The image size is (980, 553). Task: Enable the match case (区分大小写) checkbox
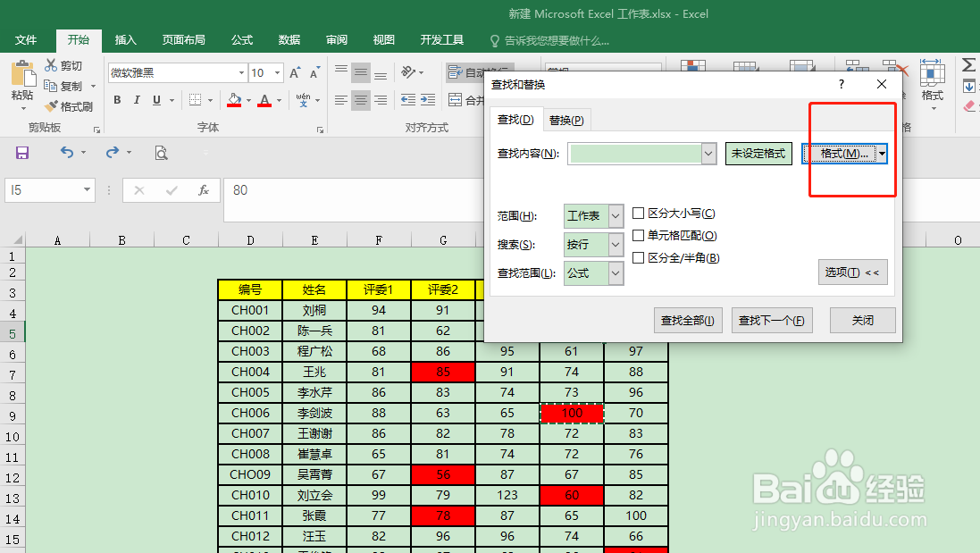click(x=638, y=213)
